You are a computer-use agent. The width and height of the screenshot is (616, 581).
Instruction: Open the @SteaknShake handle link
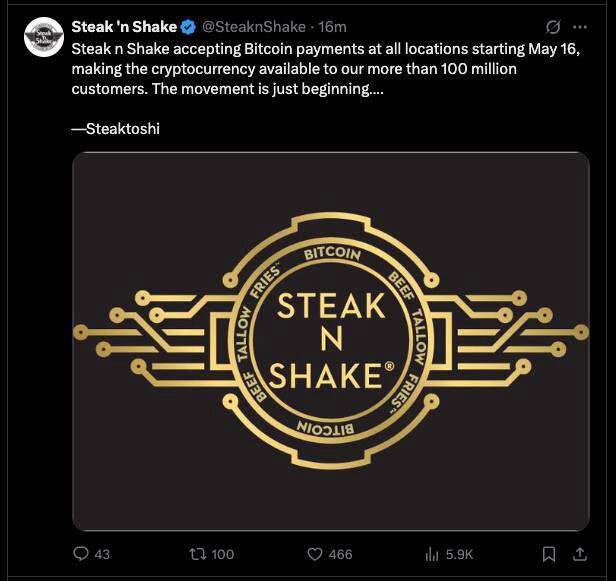tap(254, 27)
